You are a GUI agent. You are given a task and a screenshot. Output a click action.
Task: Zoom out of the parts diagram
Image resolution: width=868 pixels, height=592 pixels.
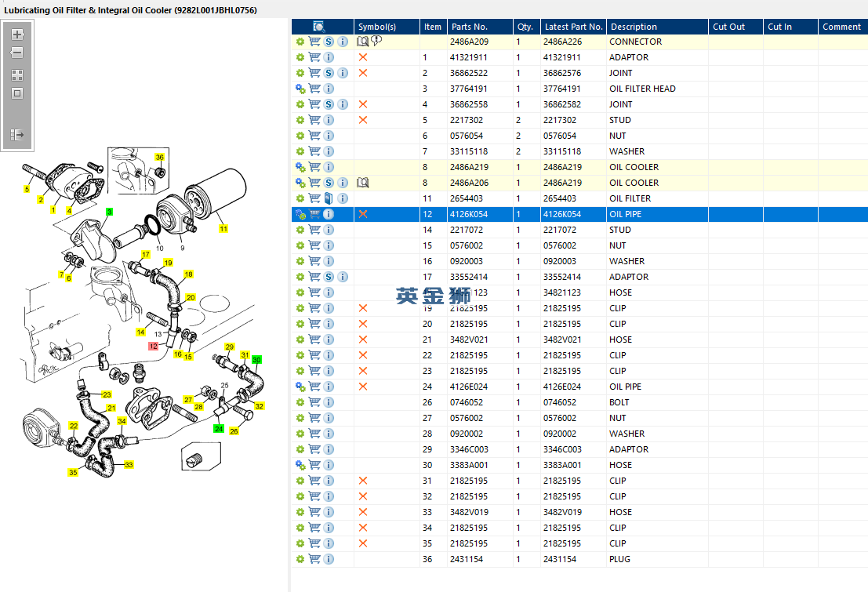[x=17, y=53]
